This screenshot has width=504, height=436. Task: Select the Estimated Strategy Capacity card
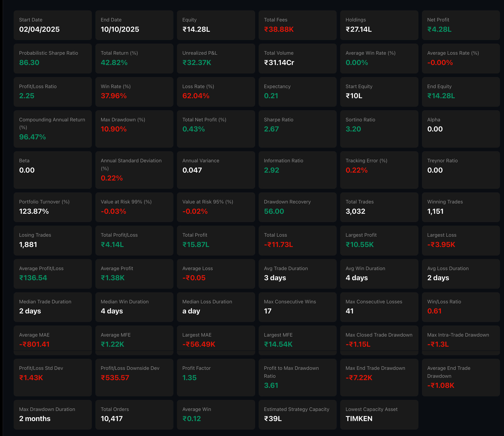click(x=297, y=414)
